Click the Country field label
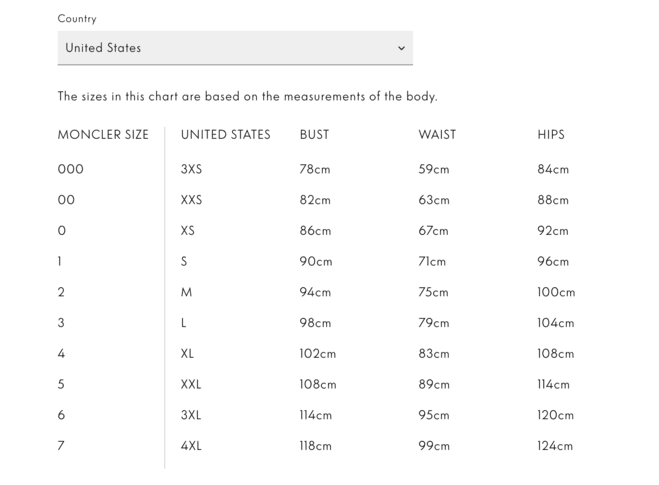659x485 pixels. click(77, 19)
